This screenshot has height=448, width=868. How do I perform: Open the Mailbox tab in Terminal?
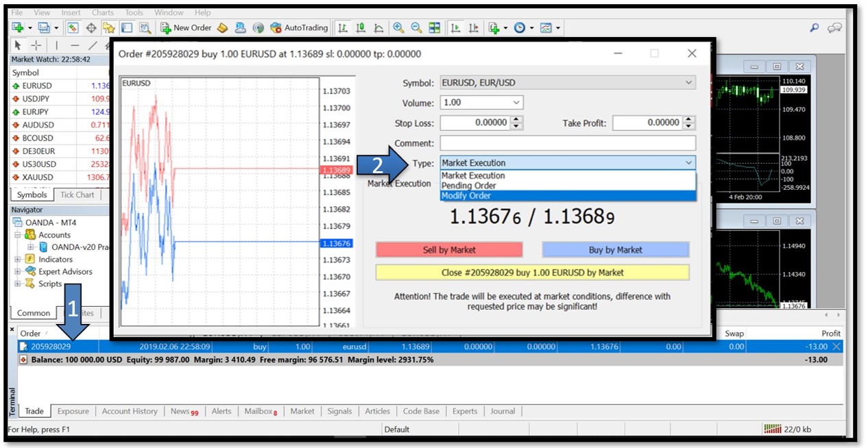coord(261,411)
